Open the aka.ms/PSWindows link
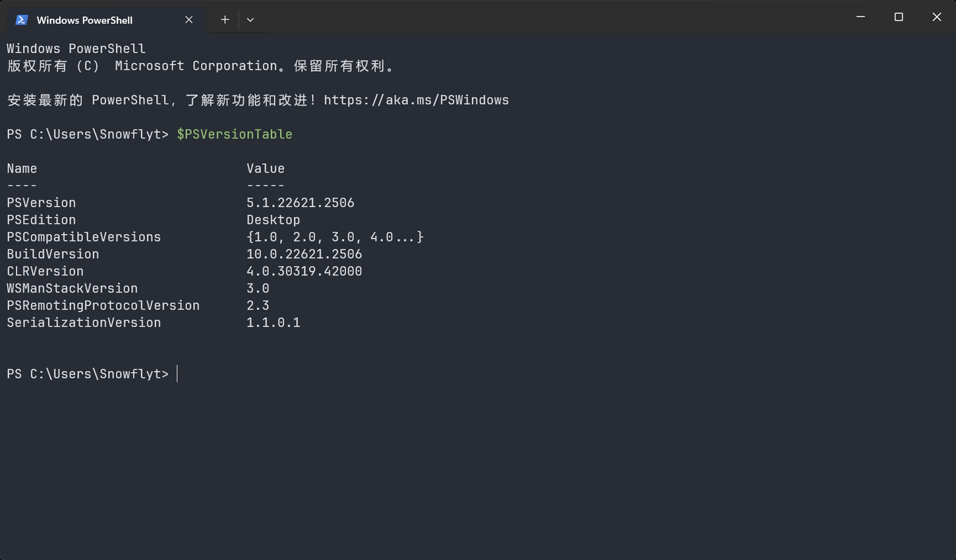This screenshot has width=956, height=560. point(416,100)
